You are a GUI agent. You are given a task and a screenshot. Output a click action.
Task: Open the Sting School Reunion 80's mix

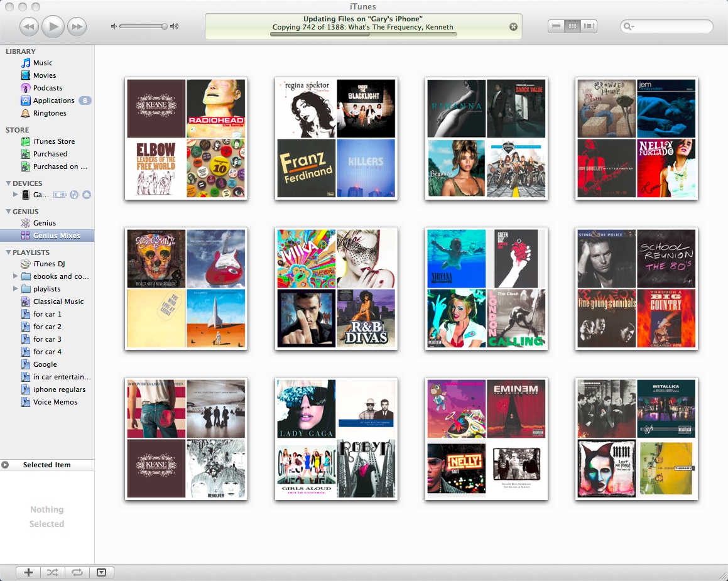click(636, 288)
